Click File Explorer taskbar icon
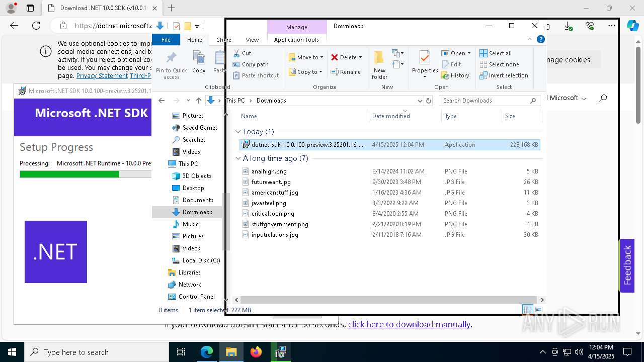 click(x=231, y=352)
